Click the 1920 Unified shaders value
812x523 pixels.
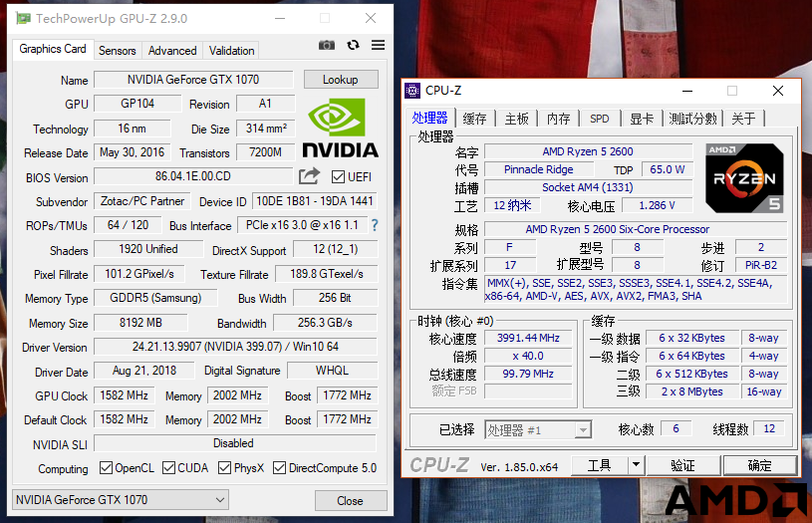click(148, 249)
